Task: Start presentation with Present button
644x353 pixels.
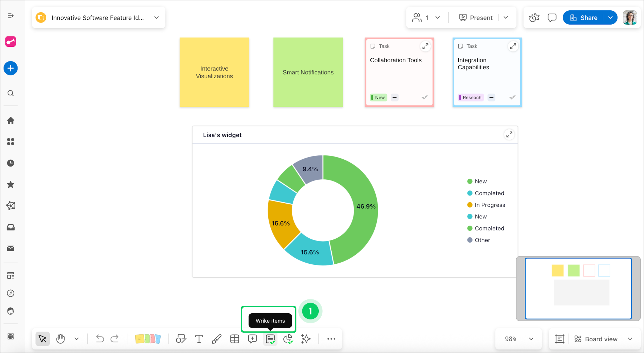Action: (x=476, y=18)
